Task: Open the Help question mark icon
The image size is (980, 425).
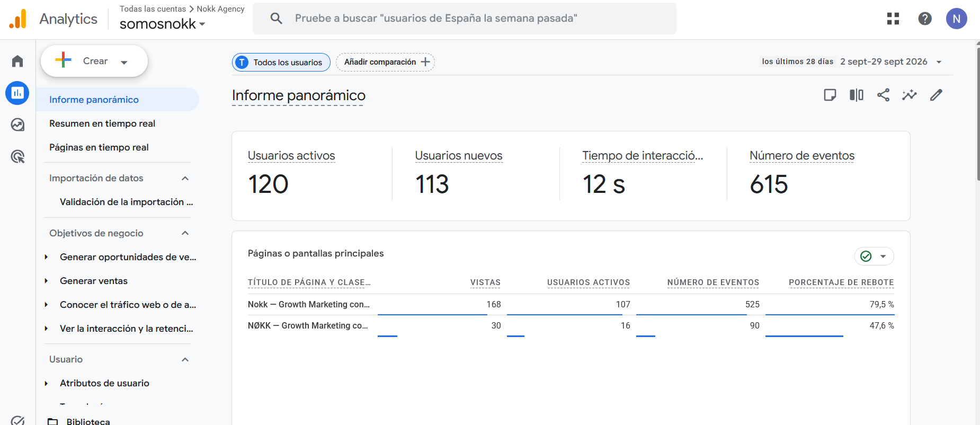Action: [925, 19]
